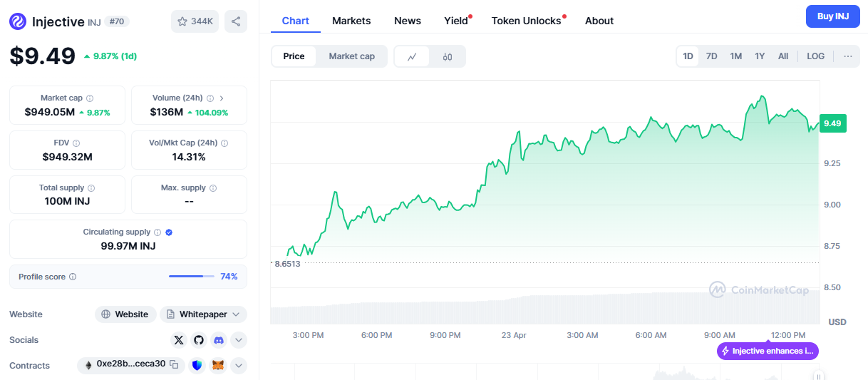The width and height of the screenshot is (868, 380).
Task: Set chart range to 7D
Action: 711,56
